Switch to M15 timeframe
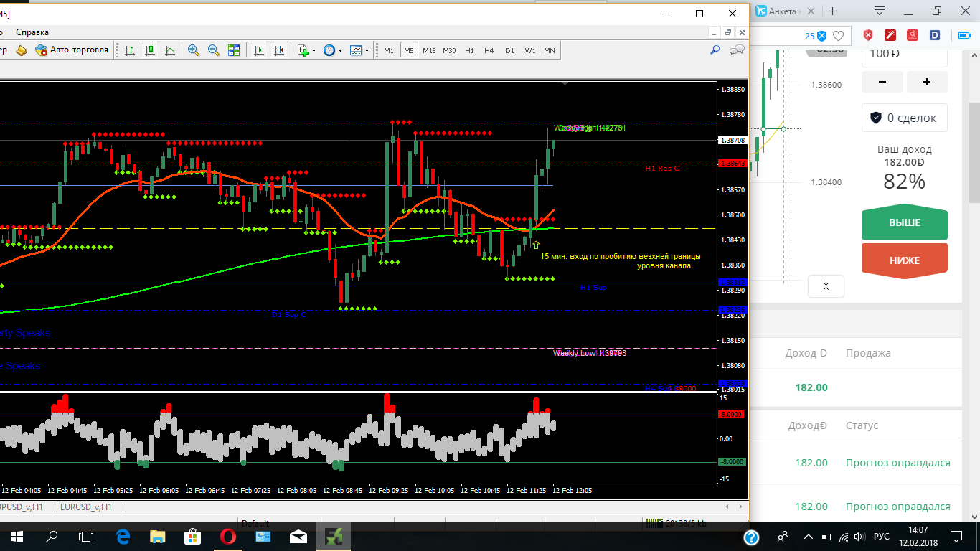Image resolution: width=980 pixels, height=551 pixels. tap(429, 50)
